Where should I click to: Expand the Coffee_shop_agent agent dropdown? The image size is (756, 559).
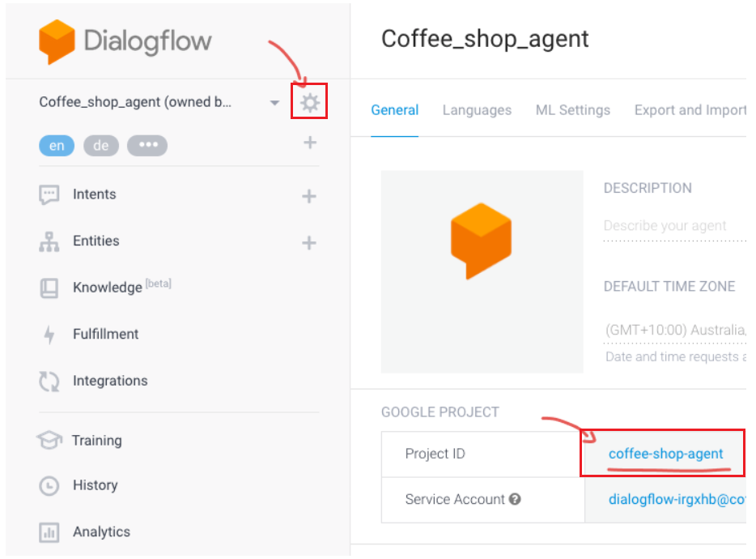tap(274, 102)
